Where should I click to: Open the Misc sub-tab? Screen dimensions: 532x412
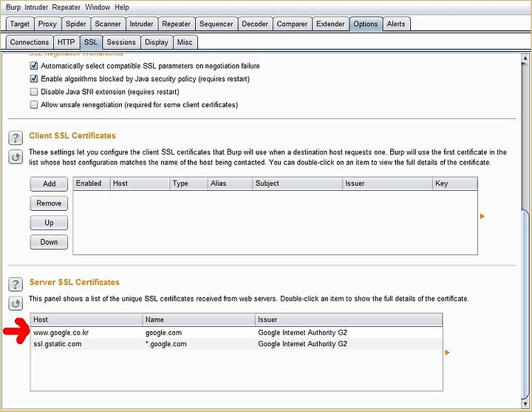click(x=185, y=42)
